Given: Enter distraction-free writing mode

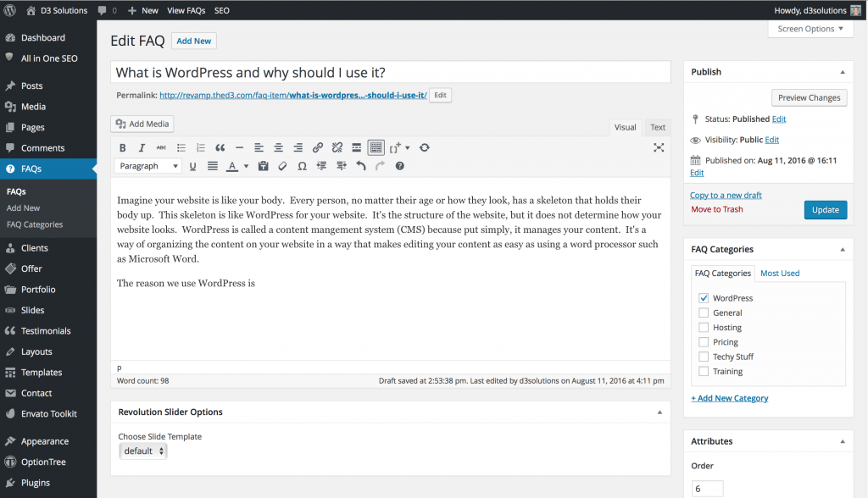Looking at the screenshot, I should [x=659, y=147].
